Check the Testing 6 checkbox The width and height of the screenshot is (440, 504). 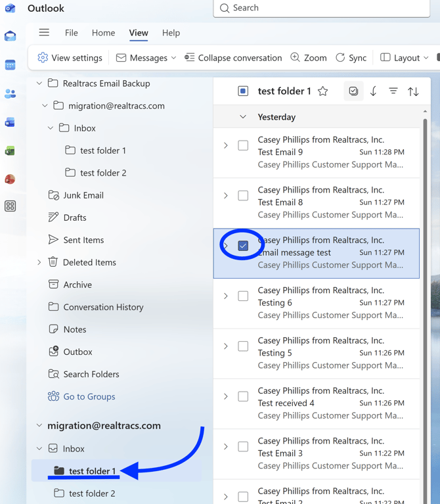(x=243, y=296)
